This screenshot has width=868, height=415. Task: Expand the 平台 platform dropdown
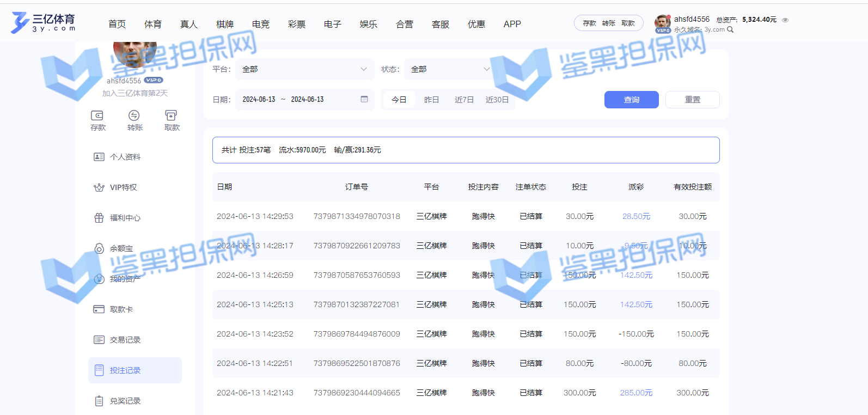pos(304,69)
